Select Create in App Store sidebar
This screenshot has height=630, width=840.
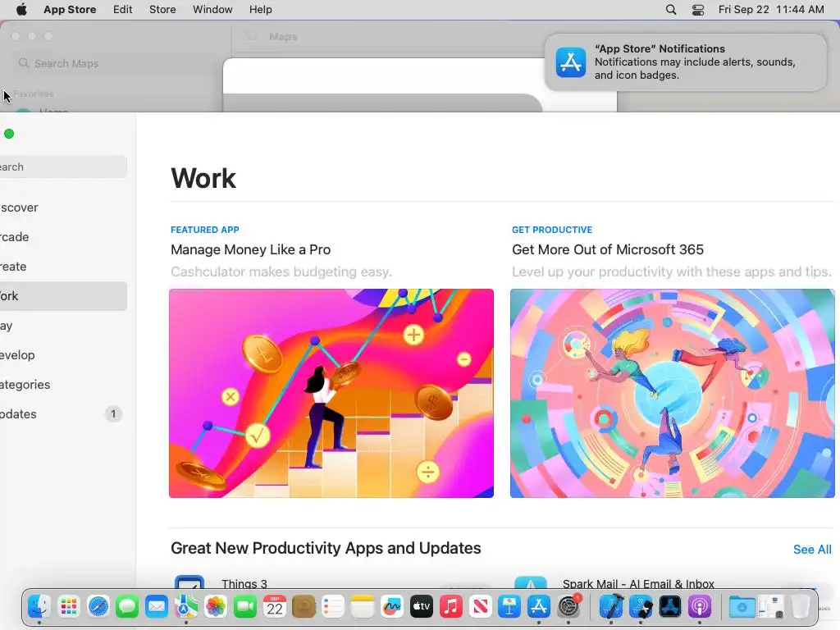click(63, 267)
